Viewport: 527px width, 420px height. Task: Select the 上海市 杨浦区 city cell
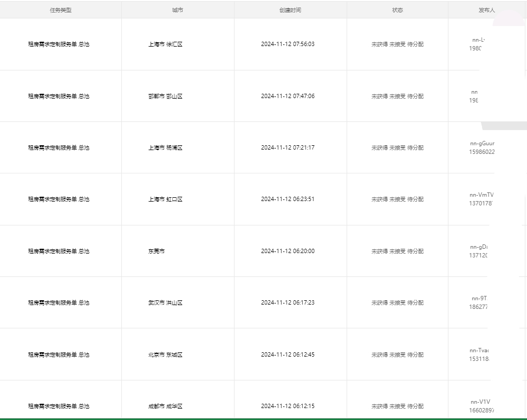165,148
